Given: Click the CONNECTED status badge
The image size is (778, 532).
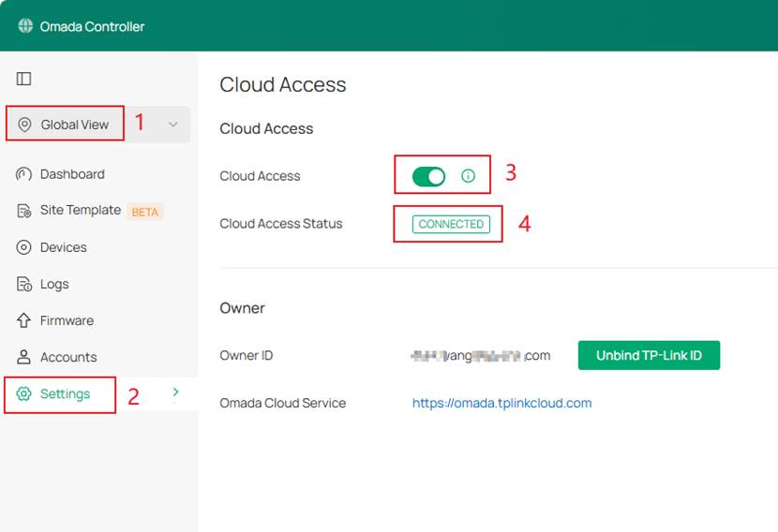Looking at the screenshot, I should (x=451, y=224).
